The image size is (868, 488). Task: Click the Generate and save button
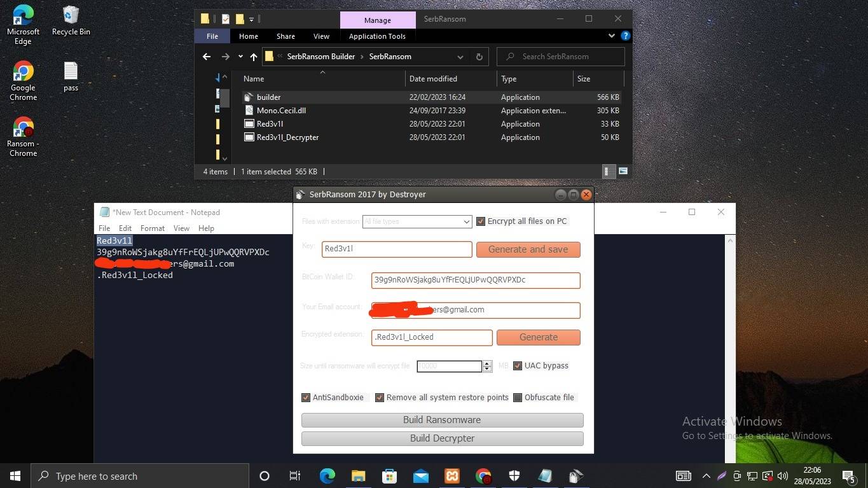point(528,249)
